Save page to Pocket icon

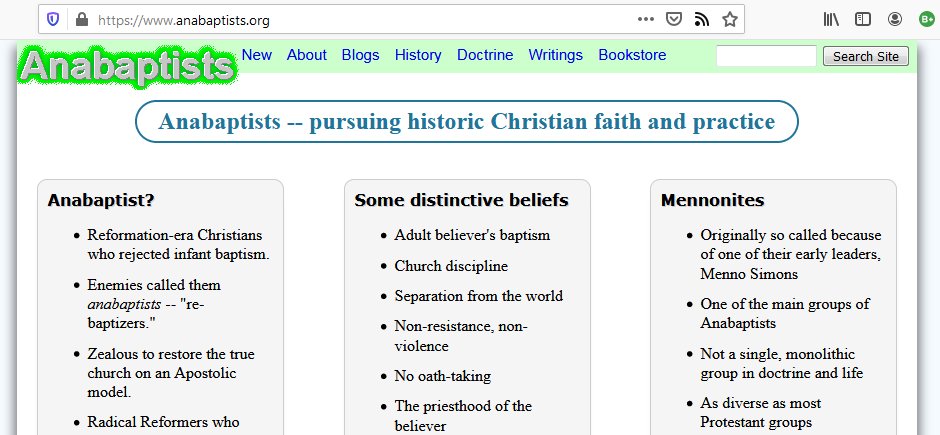[674, 20]
